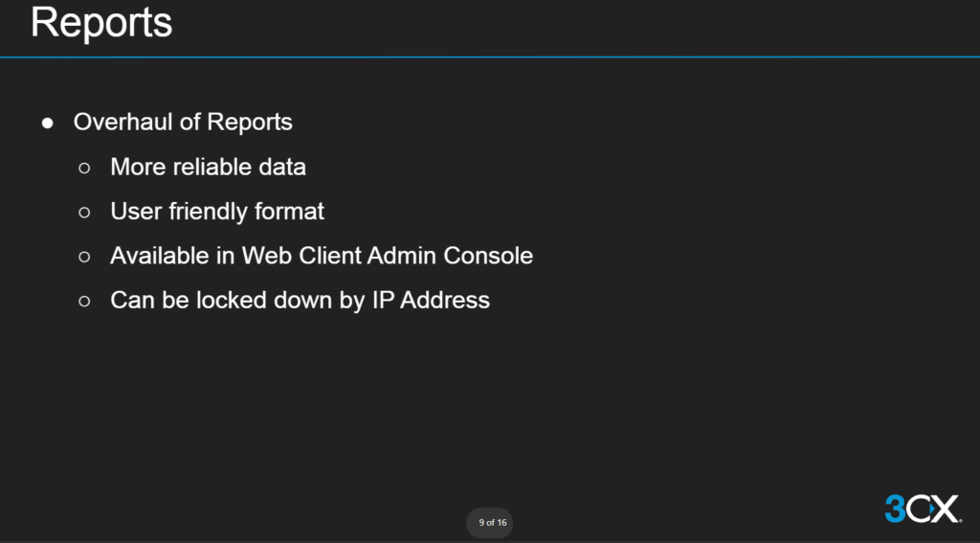Click the User friendly format text
Screen dimensions: 980x543
(217, 211)
